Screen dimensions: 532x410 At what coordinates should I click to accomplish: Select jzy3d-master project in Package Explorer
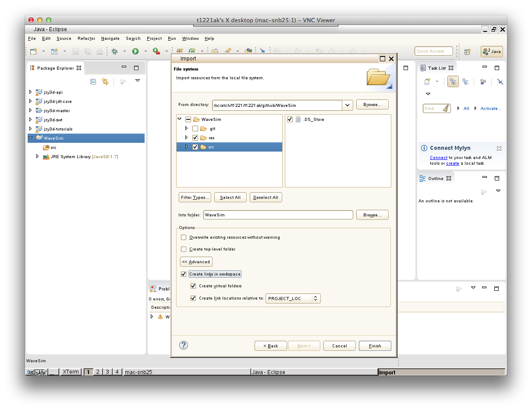pos(57,111)
